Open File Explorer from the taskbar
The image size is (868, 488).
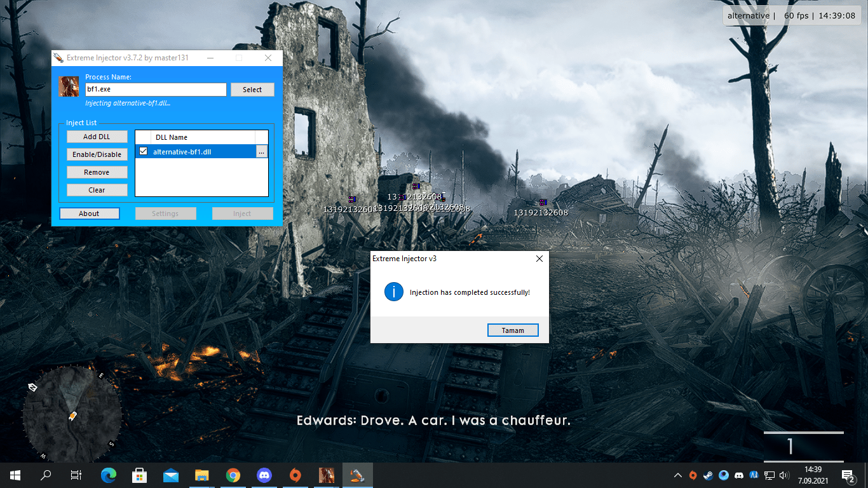pos(201,475)
